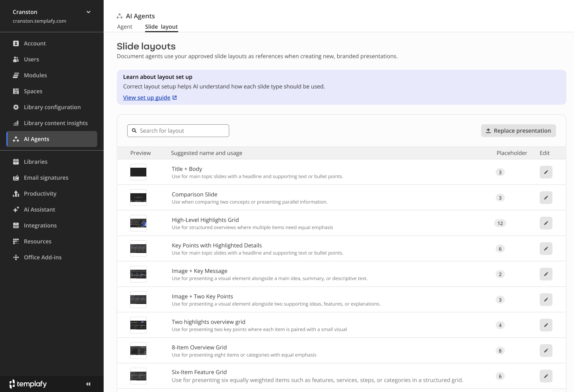The width and height of the screenshot is (574, 392).
Task: Click the Templafy logo
Action: (x=28, y=384)
